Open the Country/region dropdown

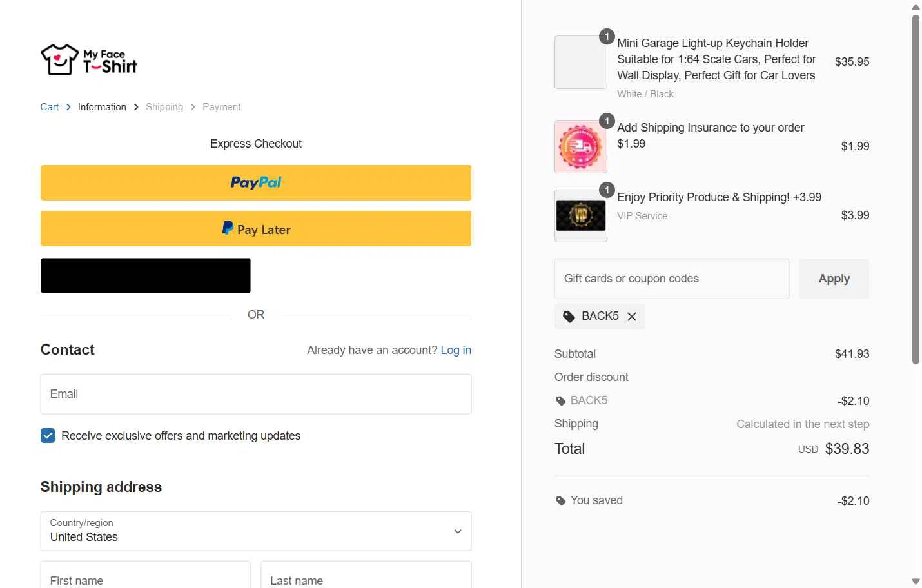[x=256, y=531]
